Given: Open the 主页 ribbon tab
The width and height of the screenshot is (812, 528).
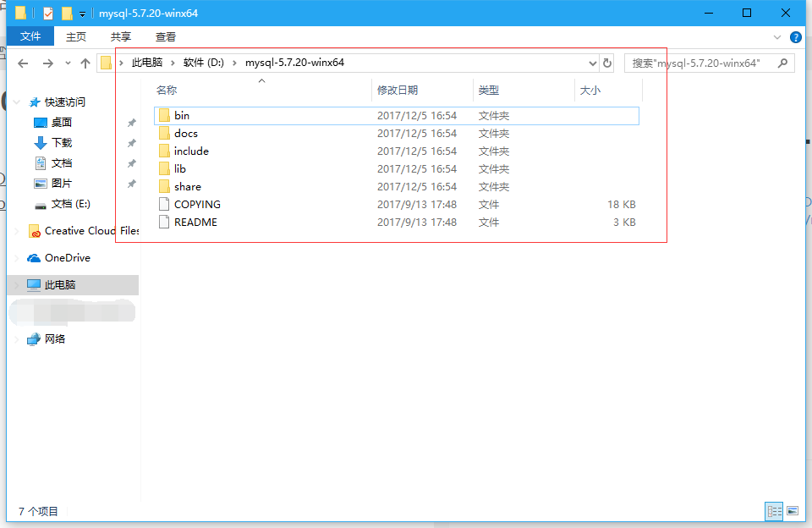Looking at the screenshot, I should pos(76,36).
